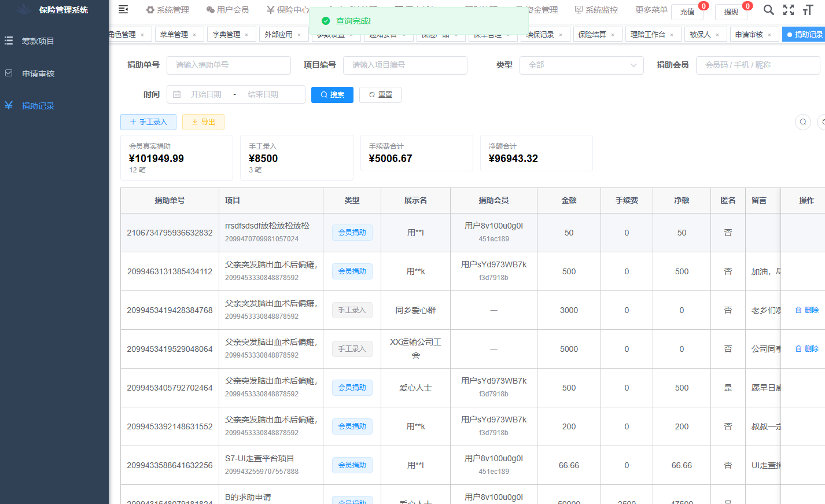
Task: Click the checkbox icon beside 申请审核
Action: [x=9, y=73]
